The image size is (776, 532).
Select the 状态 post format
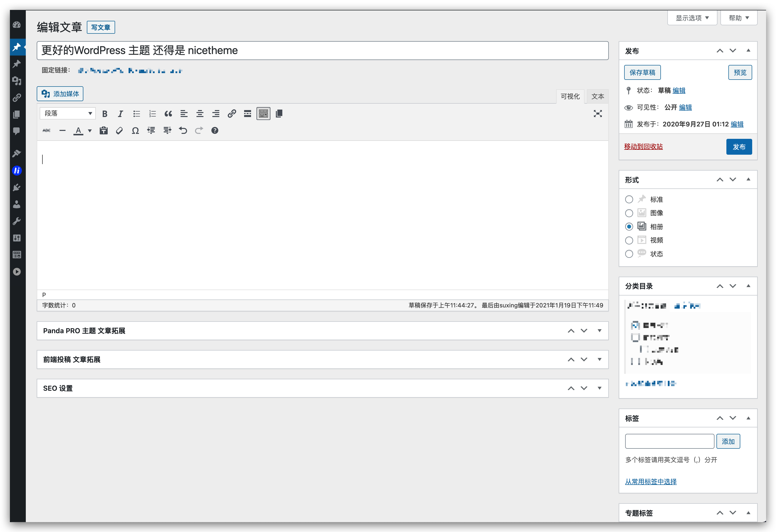coord(629,254)
